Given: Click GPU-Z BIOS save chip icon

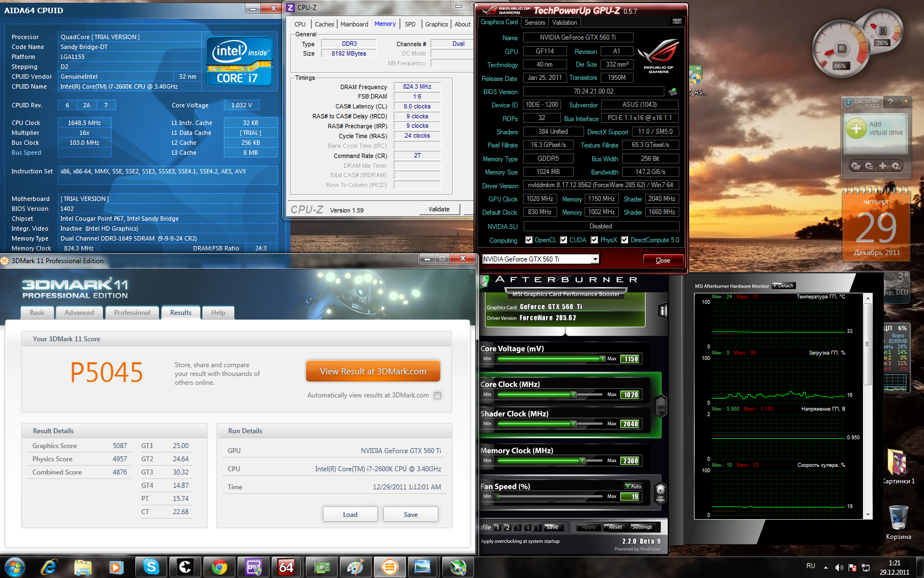Looking at the screenshot, I should click(x=672, y=91).
